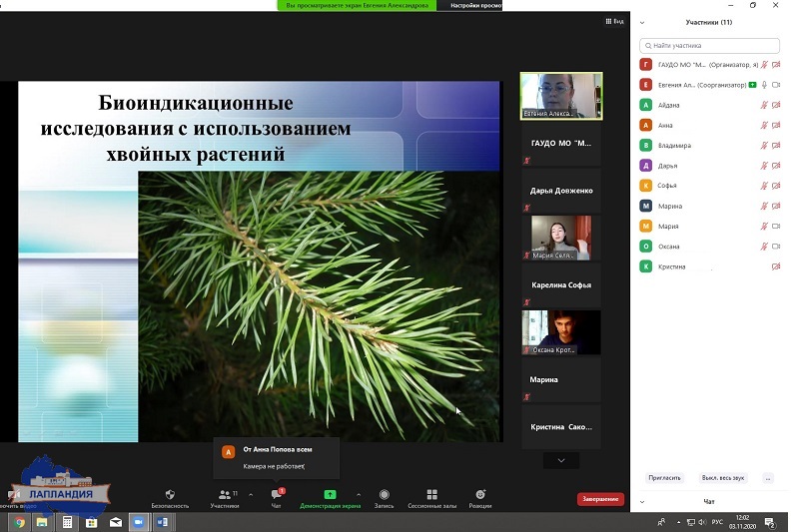799x532 pixels.
Task: Toggle Владимира's muted microphone icon
Action: 764,145
